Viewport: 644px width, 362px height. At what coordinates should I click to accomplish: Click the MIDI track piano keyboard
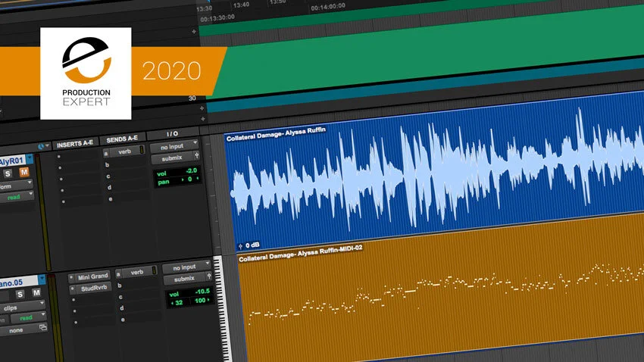(223, 309)
